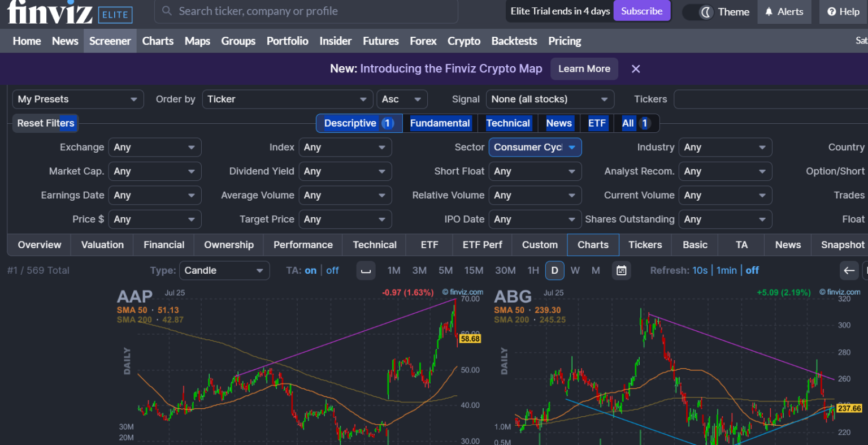Click the search magnifier icon
Image resolution: width=868 pixels, height=445 pixels.
click(166, 11)
